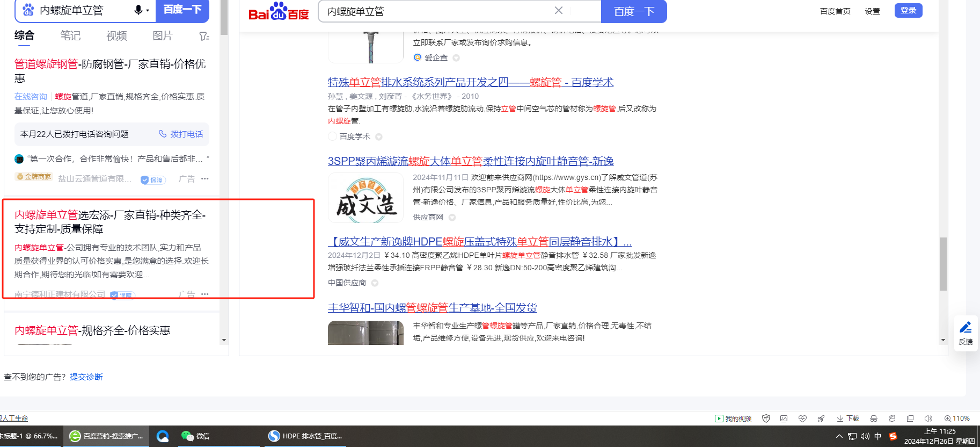Open the 内螺旋单立管-规格齐全-价格实惠 ad title

[92, 330]
